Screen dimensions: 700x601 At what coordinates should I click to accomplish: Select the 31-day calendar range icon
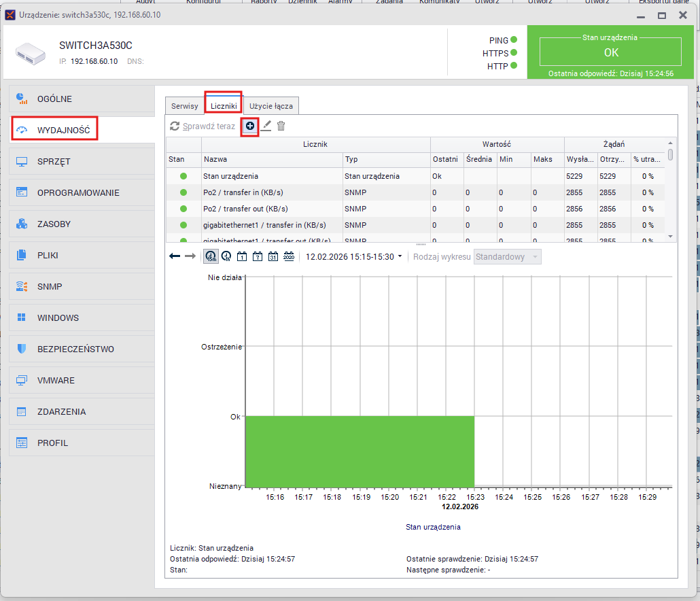point(273,256)
